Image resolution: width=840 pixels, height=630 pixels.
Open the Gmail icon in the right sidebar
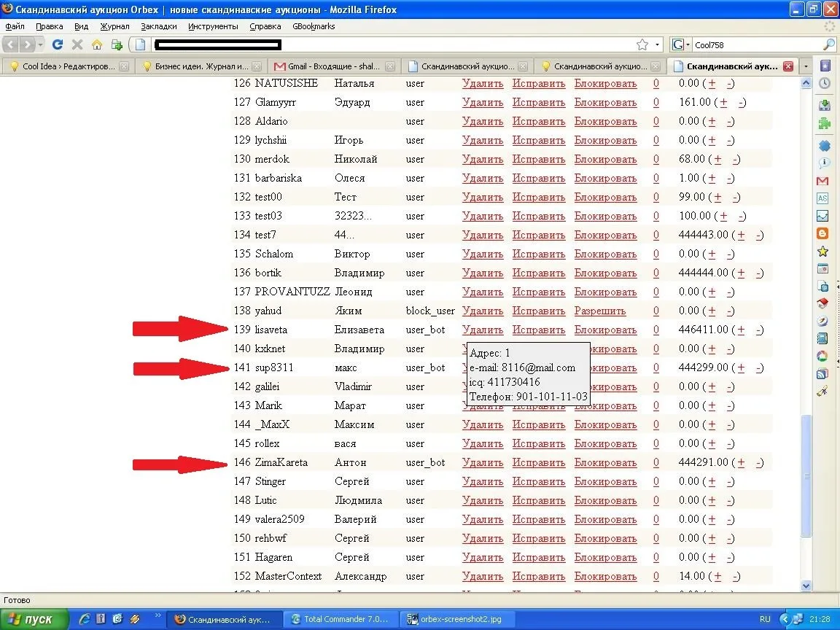822,181
